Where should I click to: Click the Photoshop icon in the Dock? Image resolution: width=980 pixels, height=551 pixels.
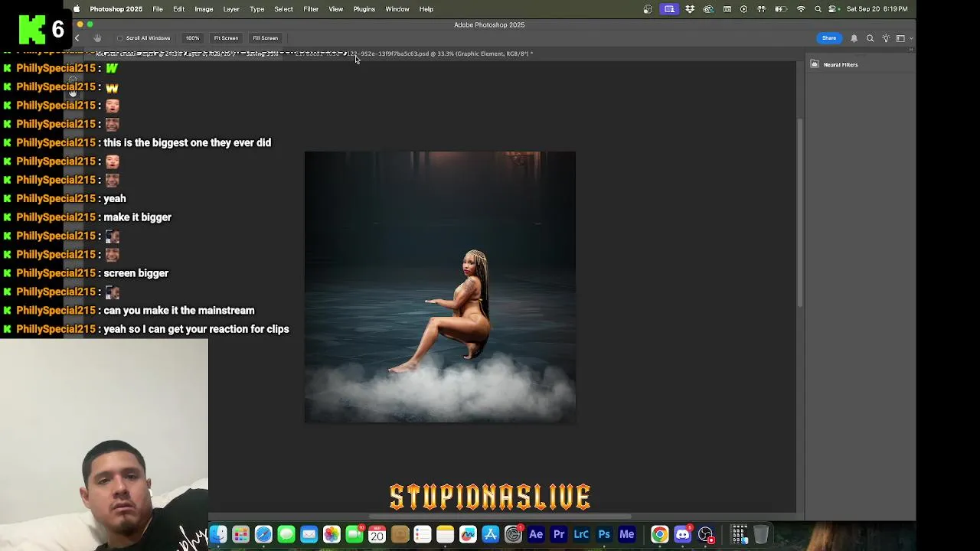[604, 534]
